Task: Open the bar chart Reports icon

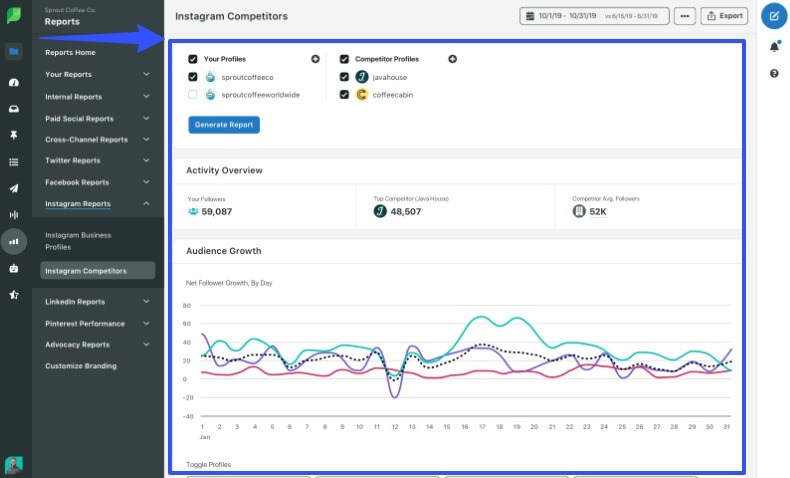Action: coord(14,240)
